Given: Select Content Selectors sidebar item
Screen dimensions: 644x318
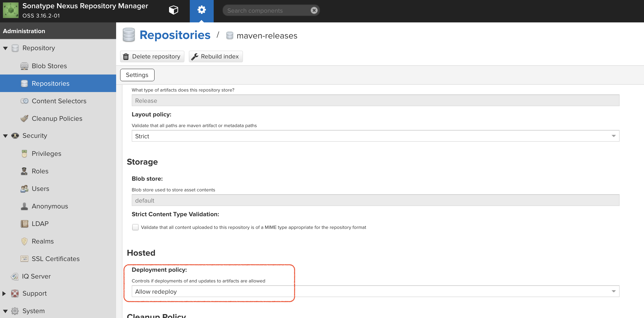Looking at the screenshot, I should pyautogui.click(x=59, y=101).
